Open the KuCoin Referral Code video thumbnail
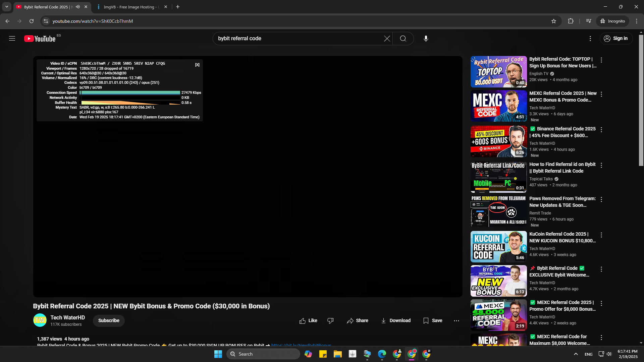 (498, 247)
